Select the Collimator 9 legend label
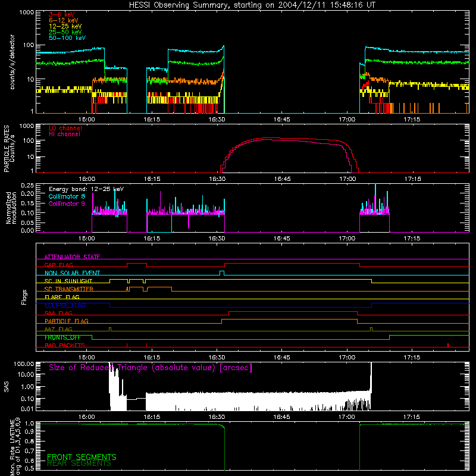Image resolution: width=476 pixels, height=476 pixels. [67, 203]
